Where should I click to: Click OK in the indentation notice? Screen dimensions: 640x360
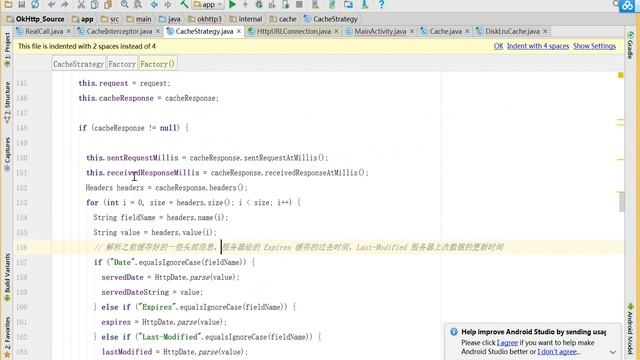[x=498, y=46]
